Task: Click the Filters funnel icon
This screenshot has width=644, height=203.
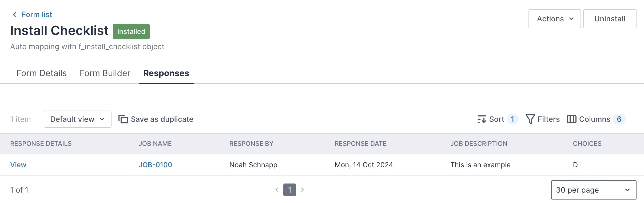Action: (x=530, y=119)
